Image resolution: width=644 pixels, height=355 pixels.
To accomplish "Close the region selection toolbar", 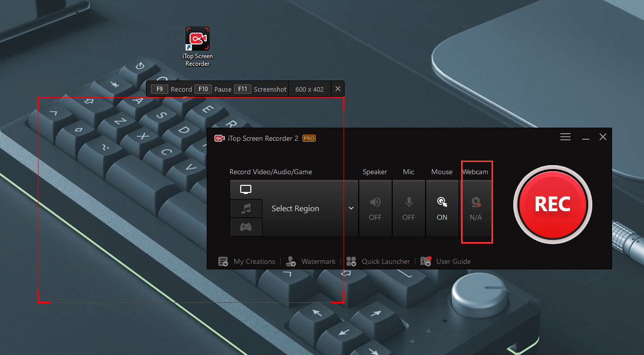I will coord(338,89).
